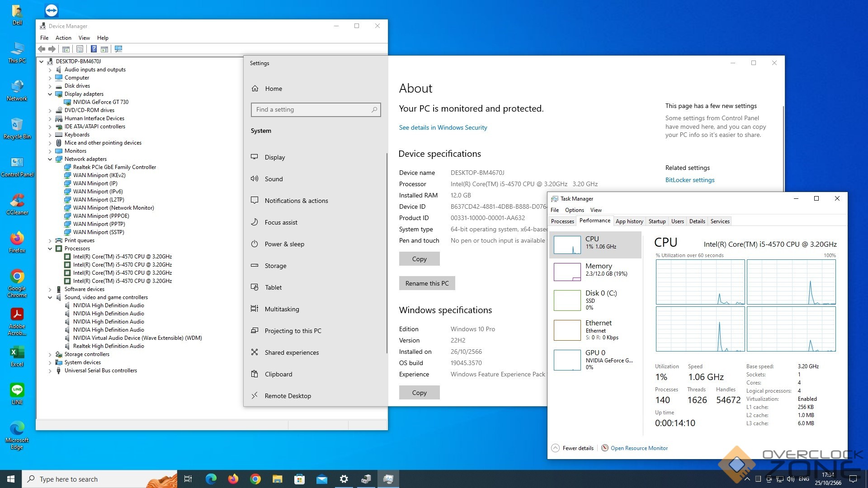Launch Firefox from the taskbar
868x488 pixels.
pyautogui.click(x=233, y=479)
